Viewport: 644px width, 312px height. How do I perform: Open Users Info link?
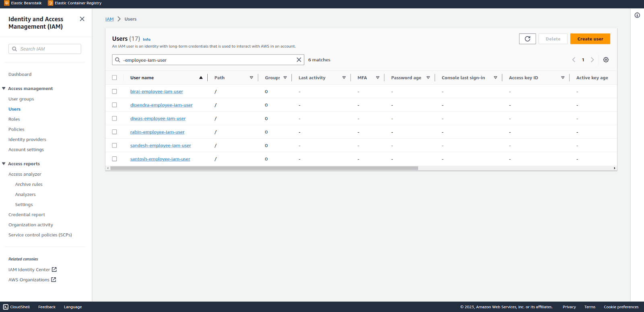click(x=147, y=40)
